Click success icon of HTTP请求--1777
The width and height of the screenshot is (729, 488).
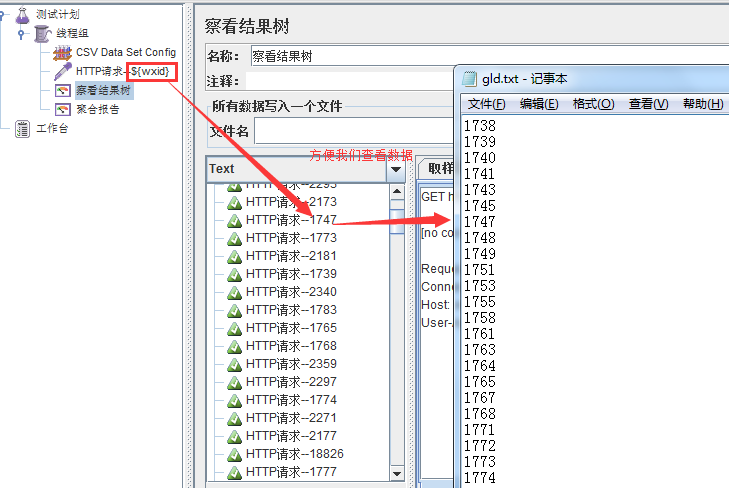point(234,473)
